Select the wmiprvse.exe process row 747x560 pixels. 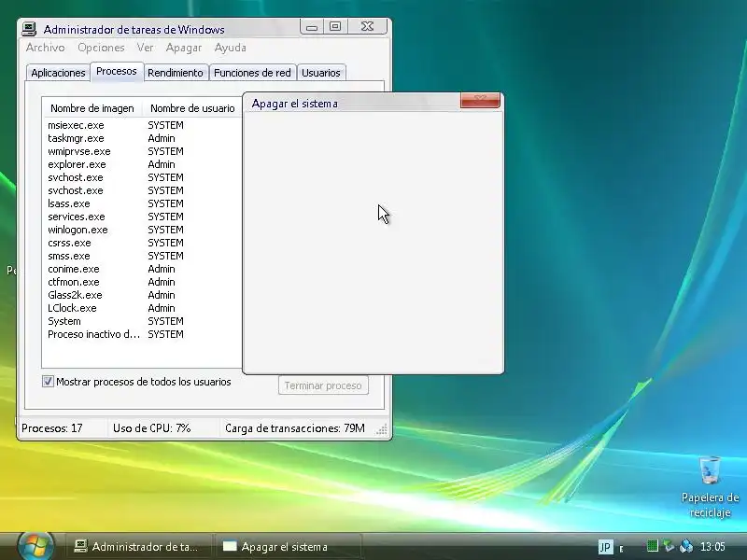(142, 151)
